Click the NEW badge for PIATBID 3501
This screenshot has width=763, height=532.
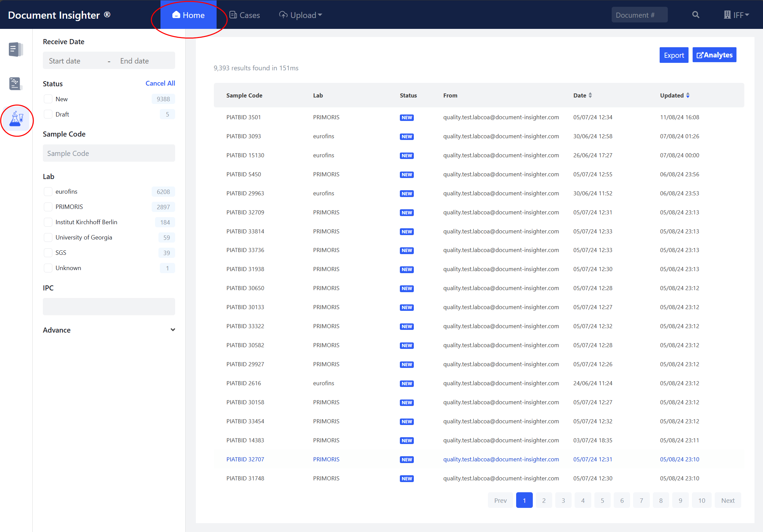(x=407, y=118)
